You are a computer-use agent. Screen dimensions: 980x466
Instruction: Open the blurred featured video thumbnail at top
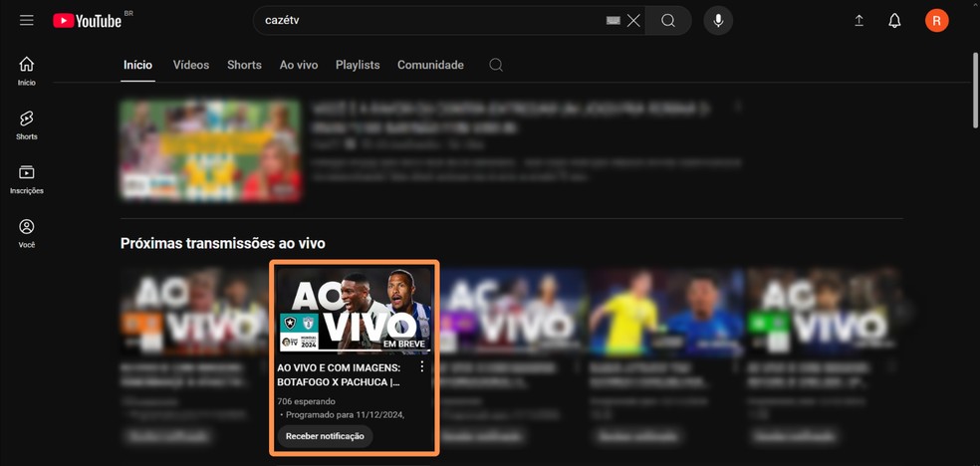click(210, 150)
